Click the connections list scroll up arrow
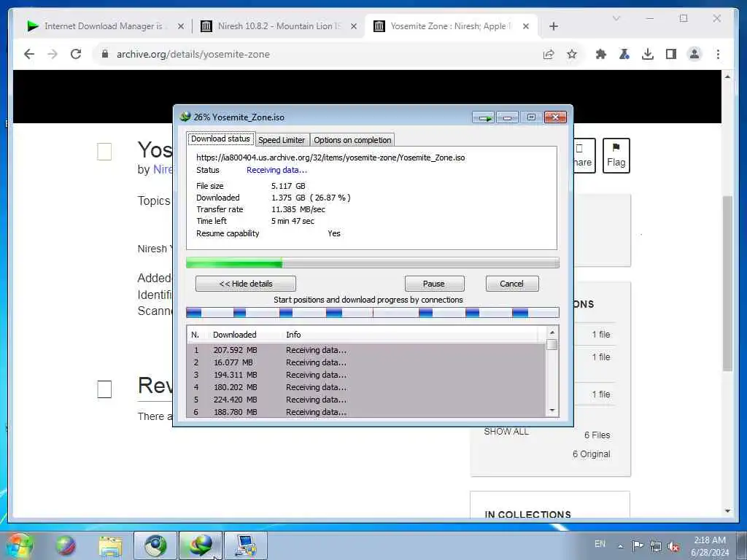Viewport: 747px width, 560px height. [552, 332]
